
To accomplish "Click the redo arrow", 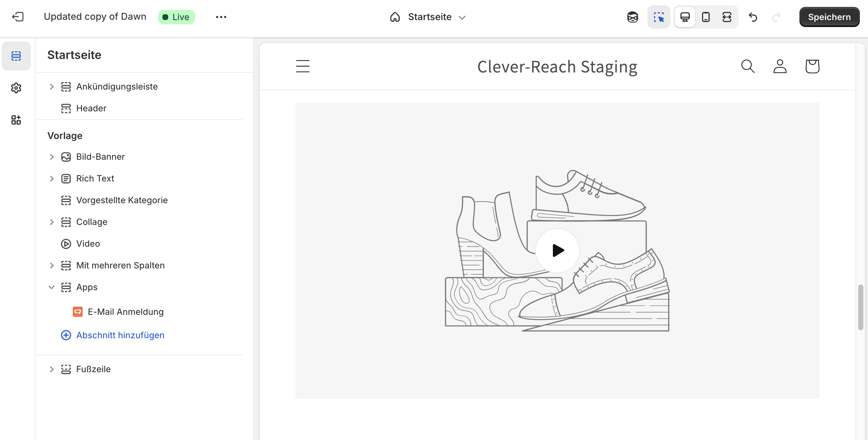I will pos(776,17).
